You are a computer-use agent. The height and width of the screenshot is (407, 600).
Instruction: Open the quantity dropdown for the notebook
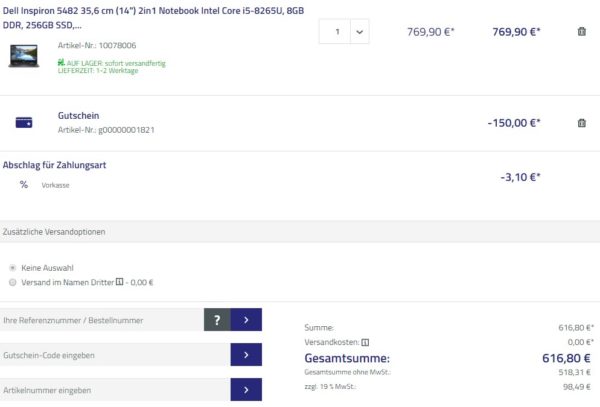pos(359,32)
